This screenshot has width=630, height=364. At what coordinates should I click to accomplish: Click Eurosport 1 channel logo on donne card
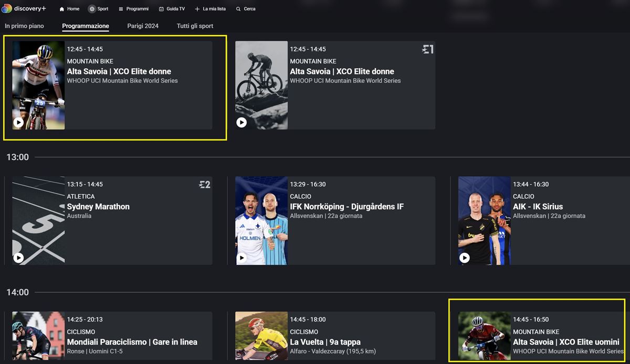point(427,49)
